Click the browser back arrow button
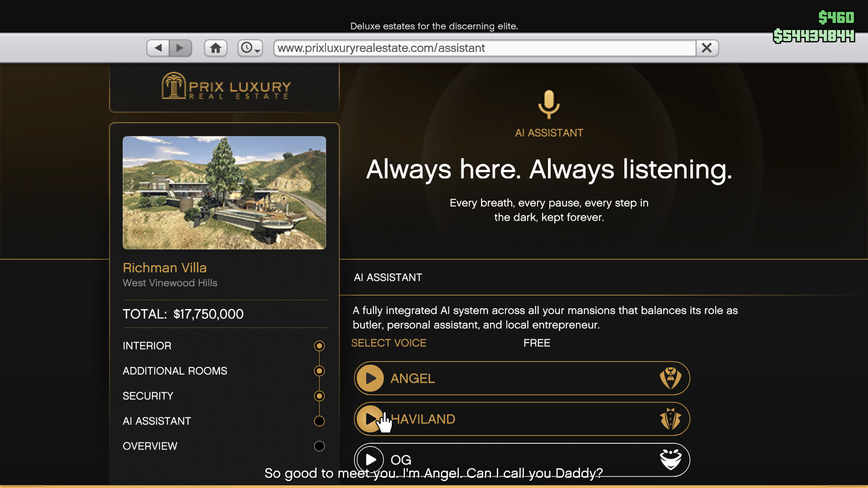This screenshot has width=868, height=488. pyautogui.click(x=158, y=48)
